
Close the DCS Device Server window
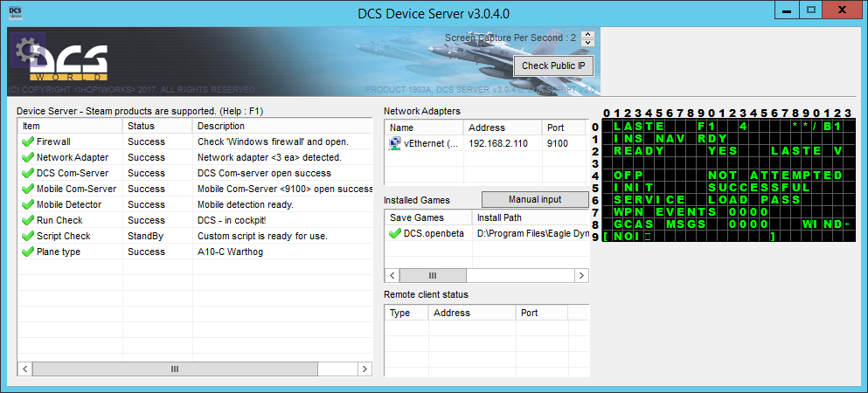842,10
